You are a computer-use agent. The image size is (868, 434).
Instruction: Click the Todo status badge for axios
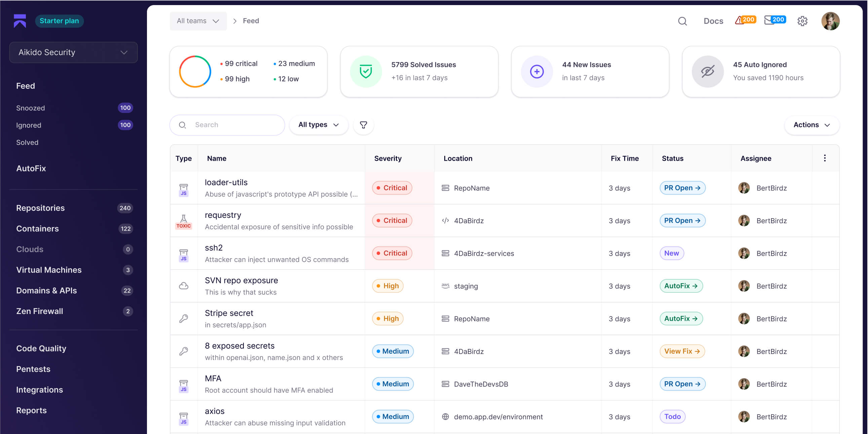(x=672, y=417)
